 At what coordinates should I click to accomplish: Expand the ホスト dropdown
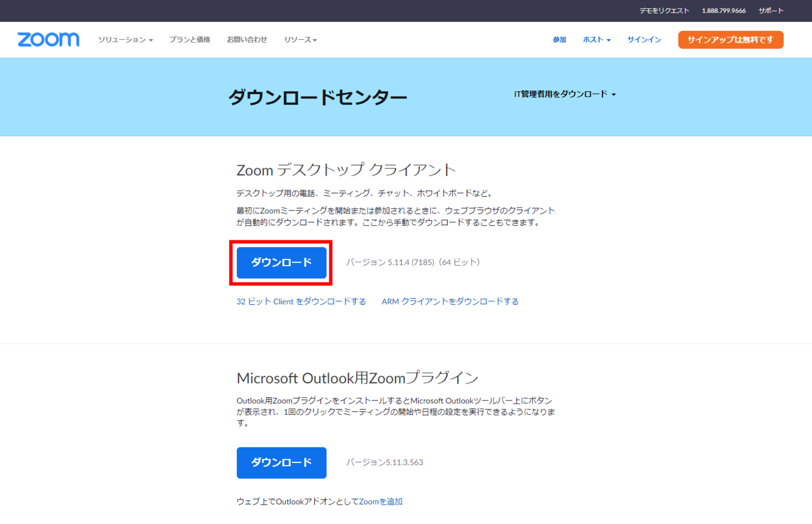pyautogui.click(x=596, y=40)
